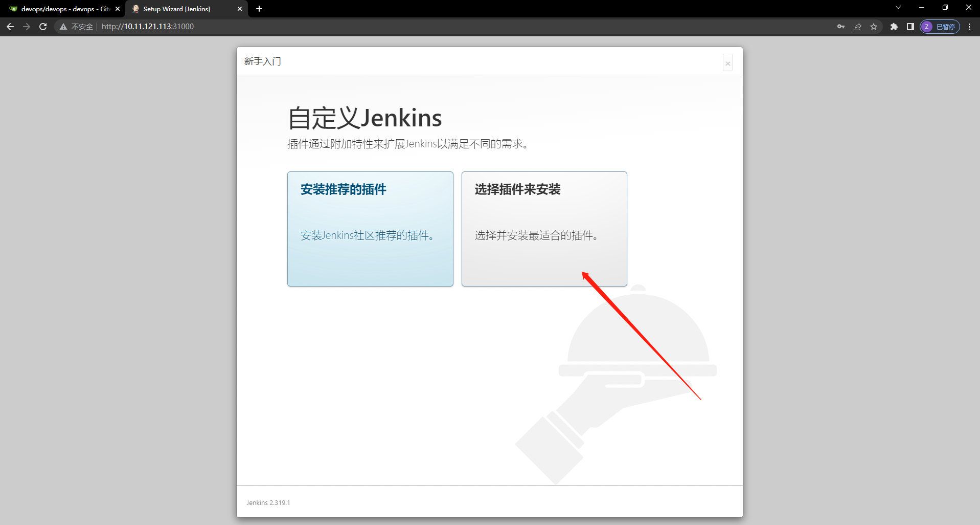The image size is (980, 525).
Task: Close the devops/devops browser tab
Action: [x=118, y=9]
